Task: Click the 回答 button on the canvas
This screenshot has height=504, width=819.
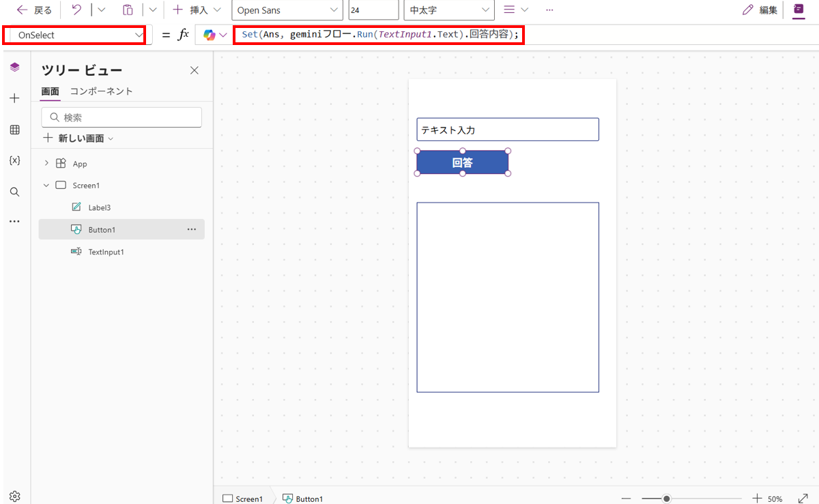Action: tap(463, 162)
